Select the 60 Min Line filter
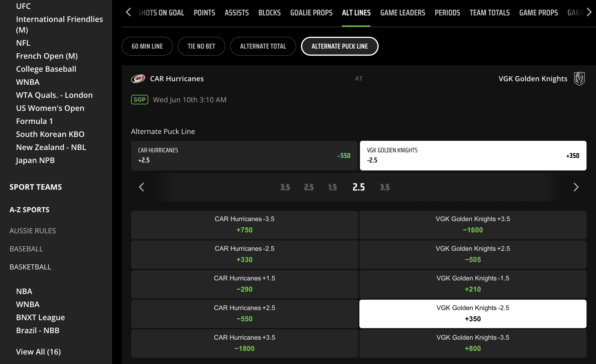596x364 pixels. coord(147,46)
